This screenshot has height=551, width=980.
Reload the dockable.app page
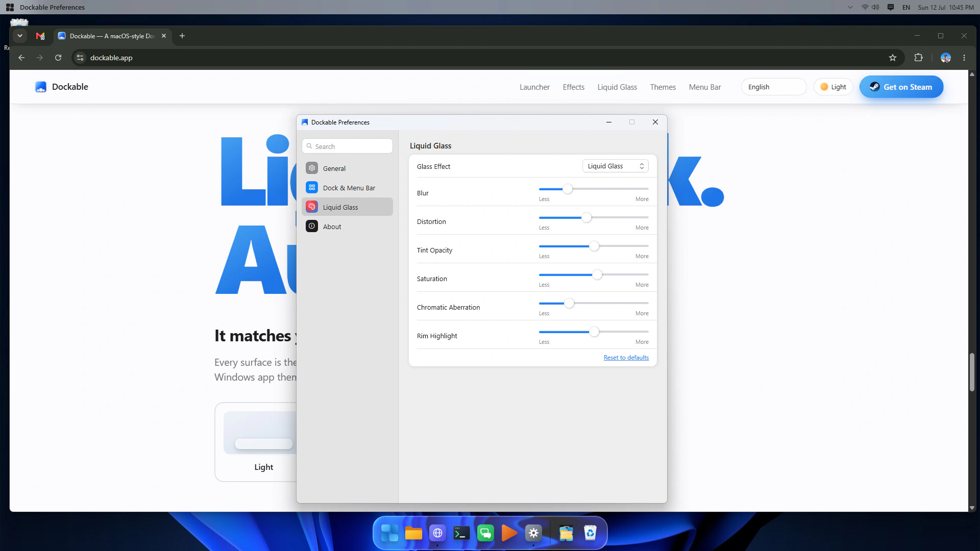[x=58, y=58]
